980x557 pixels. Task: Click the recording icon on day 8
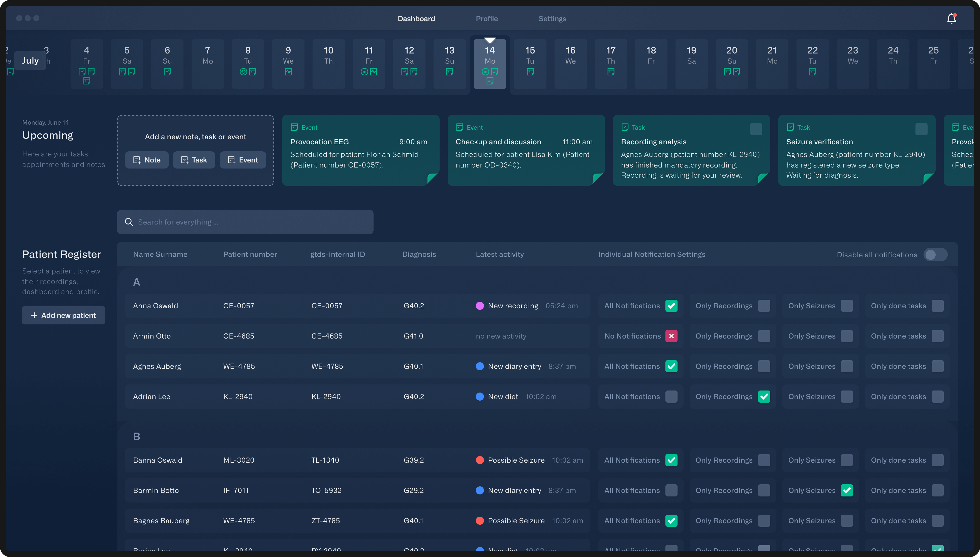click(x=243, y=72)
